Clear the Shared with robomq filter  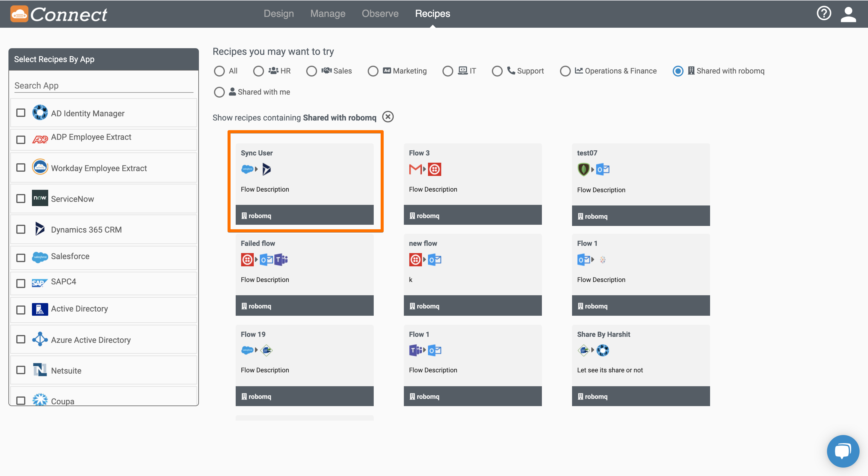[388, 117]
